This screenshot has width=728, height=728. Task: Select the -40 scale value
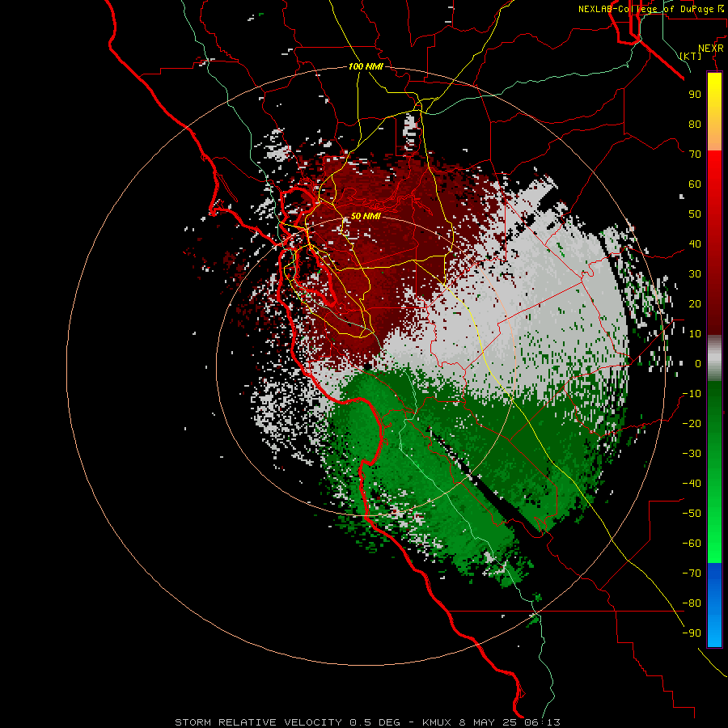point(692,484)
